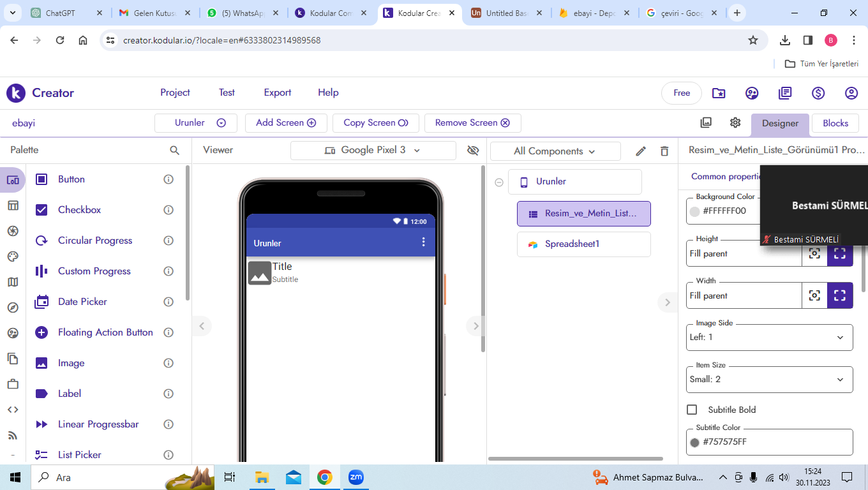
Task: Open the All Components filter dropdown
Action: coord(555,151)
